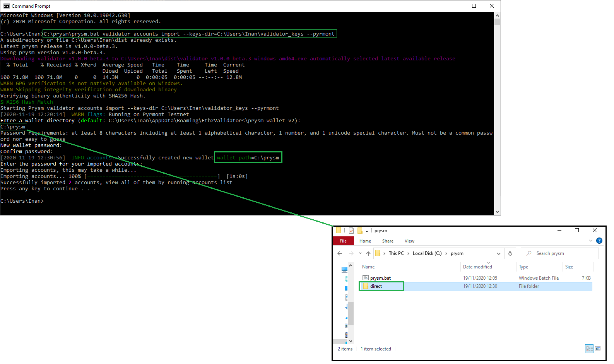The image size is (614, 364).
Task: Switch to large icons view layout
Action: point(598,349)
